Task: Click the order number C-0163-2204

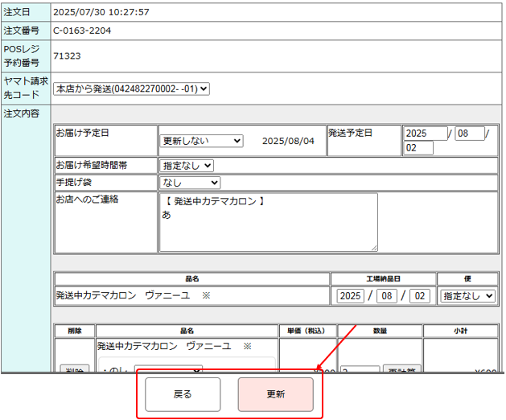Action: click(82, 31)
